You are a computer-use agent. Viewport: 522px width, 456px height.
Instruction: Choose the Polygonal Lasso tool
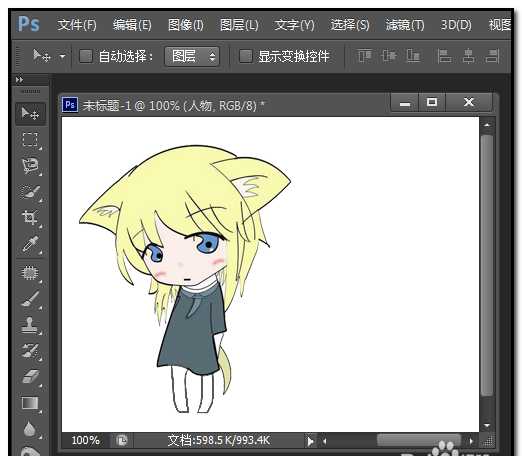pyautogui.click(x=30, y=166)
